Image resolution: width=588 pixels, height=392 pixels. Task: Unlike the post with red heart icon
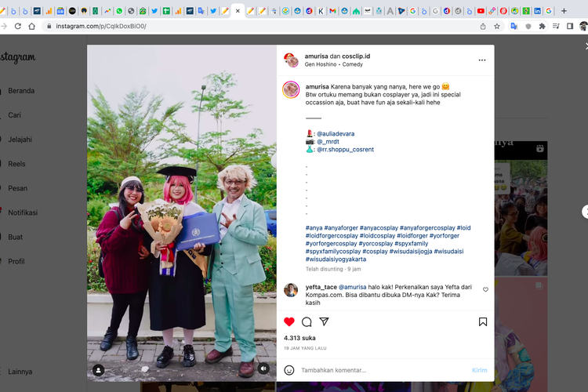tap(289, 322)
